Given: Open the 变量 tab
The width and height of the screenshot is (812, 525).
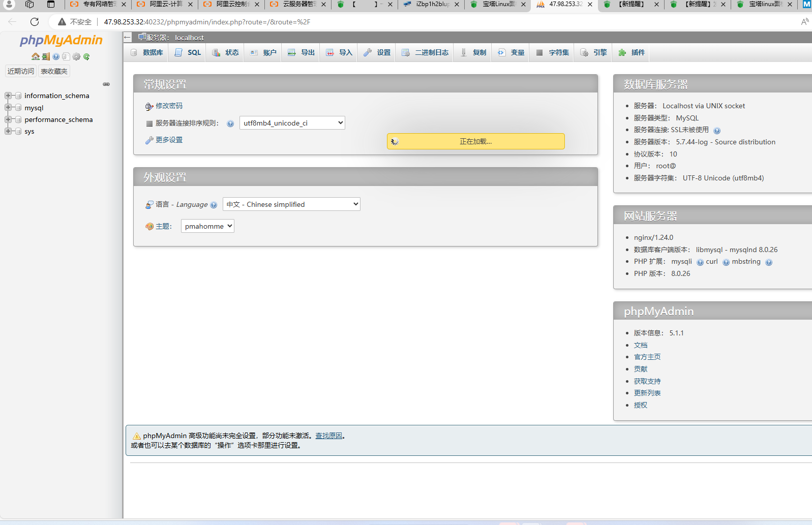Looking at the screenshot, I should 511,52.
